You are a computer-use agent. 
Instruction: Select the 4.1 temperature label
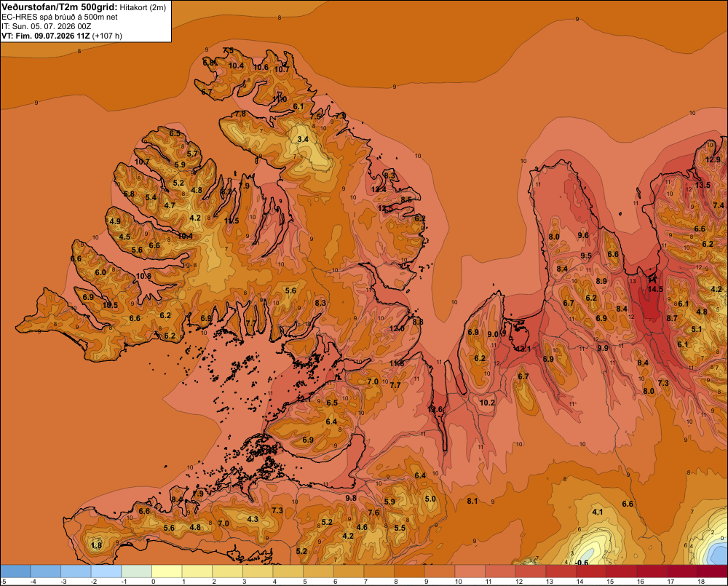point(598,512)
